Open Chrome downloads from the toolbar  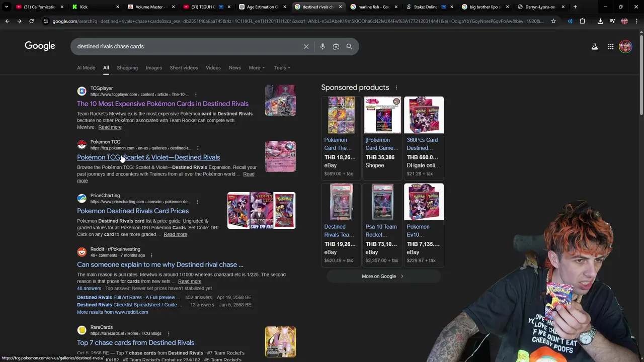pos(600,21)
